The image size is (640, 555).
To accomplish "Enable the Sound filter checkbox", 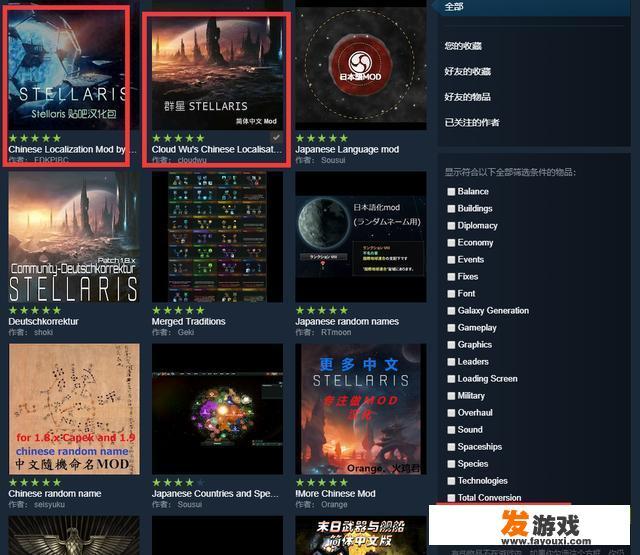I will pos(451,430).
